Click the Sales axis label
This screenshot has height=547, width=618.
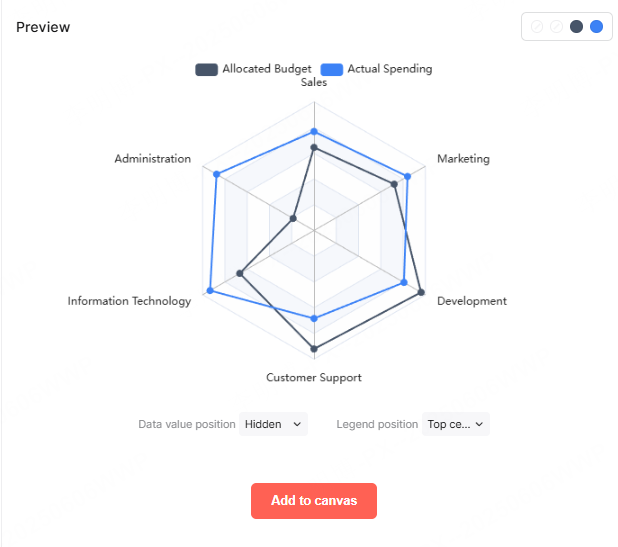click(x=314, y=83)
